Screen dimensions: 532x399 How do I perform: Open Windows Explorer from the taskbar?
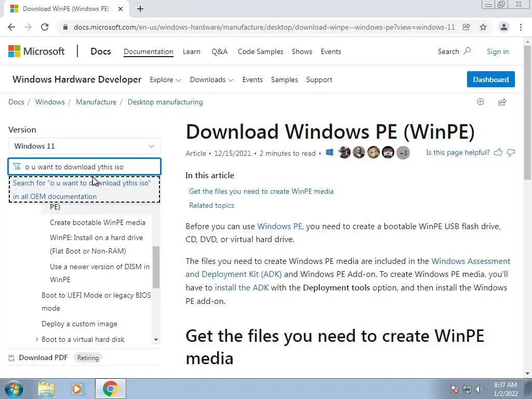point(46,389)
